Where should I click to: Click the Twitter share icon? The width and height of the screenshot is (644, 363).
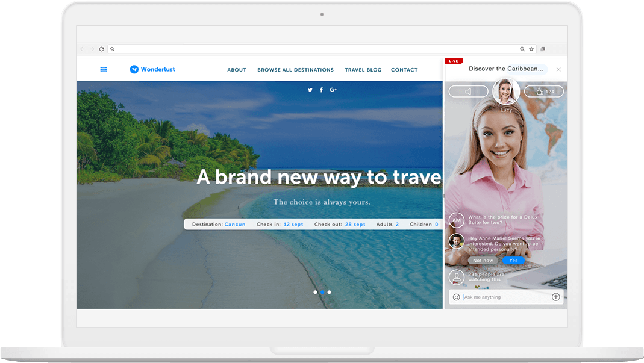310,90
